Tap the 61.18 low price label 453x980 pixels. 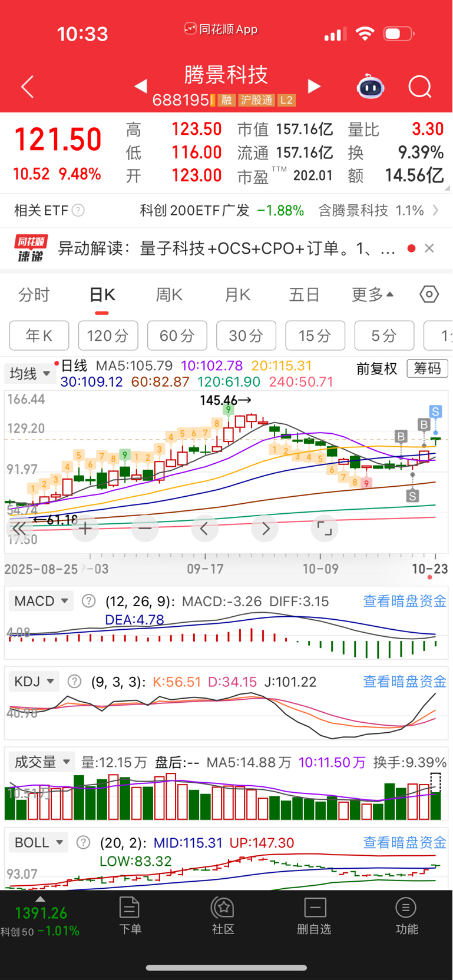coord(56,520)
